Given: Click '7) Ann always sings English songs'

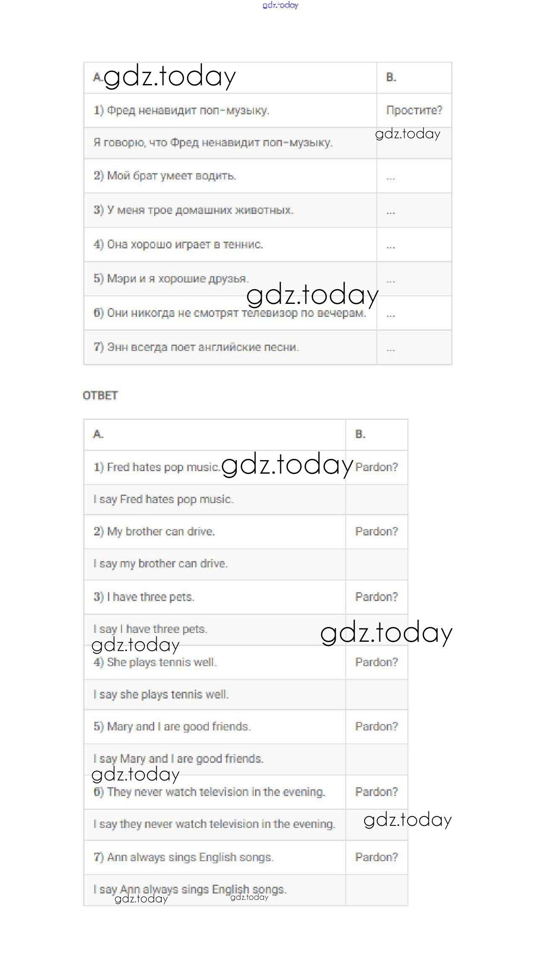Looking at the screenshot, I should coord(184,857).
